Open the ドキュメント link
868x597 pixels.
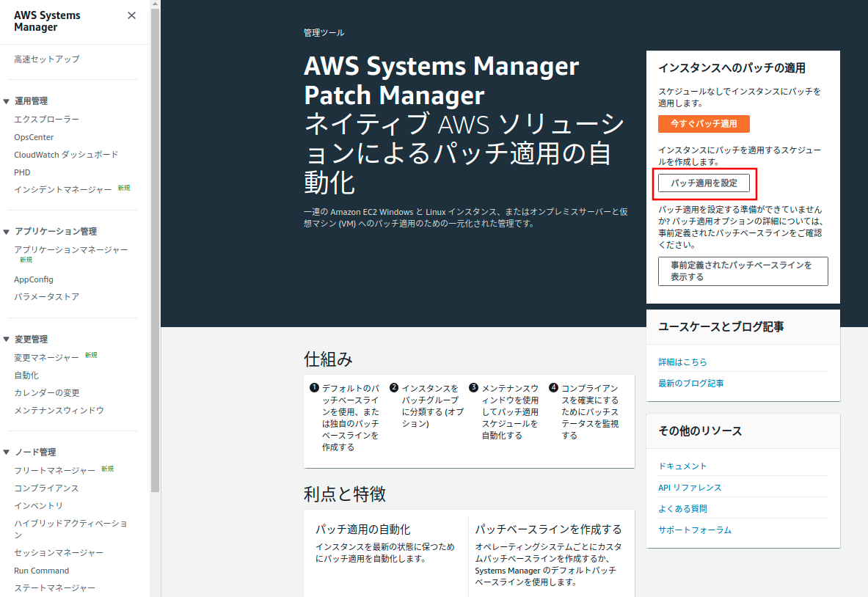click(x=682, y=466)
